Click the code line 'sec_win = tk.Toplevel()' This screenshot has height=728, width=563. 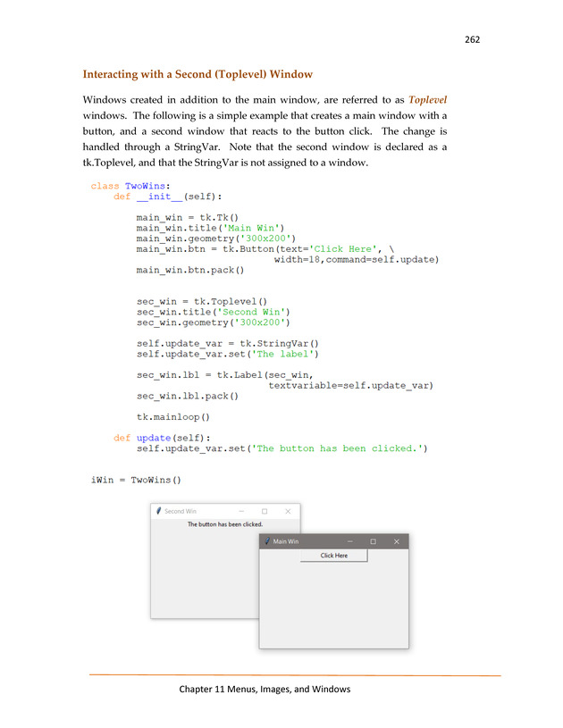click(x=202, y=301)
